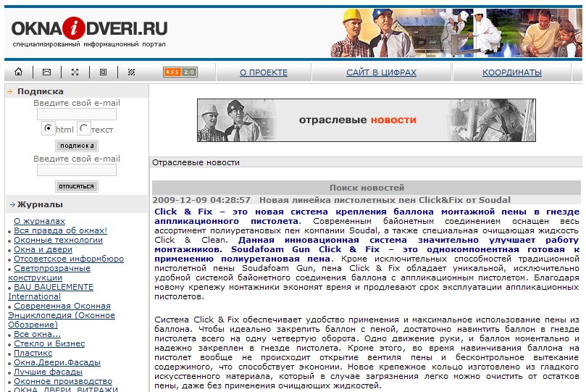Open the Окна и двери link
This screenshot has width=586, height=392.
[43, 249]
